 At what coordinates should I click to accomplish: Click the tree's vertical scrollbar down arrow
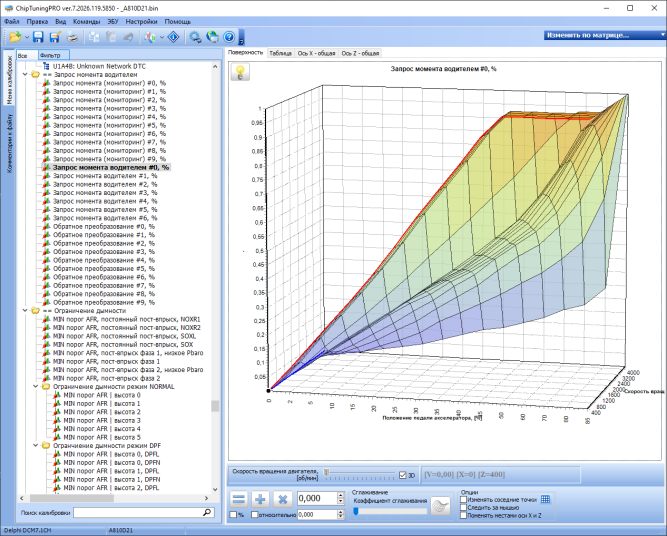(x=215, y=489)
